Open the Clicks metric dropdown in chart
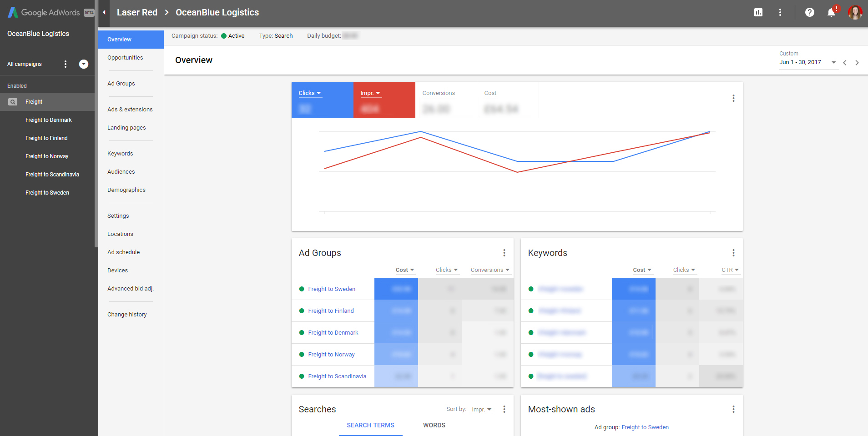This screenshot has width=868, height=436. point(310,93)
